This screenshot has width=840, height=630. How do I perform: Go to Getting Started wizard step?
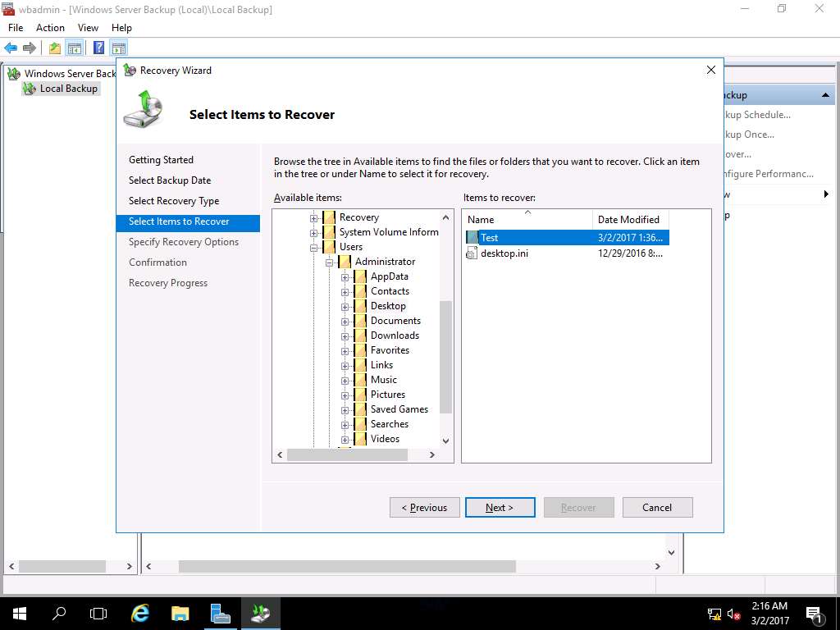tap(161, 160)
